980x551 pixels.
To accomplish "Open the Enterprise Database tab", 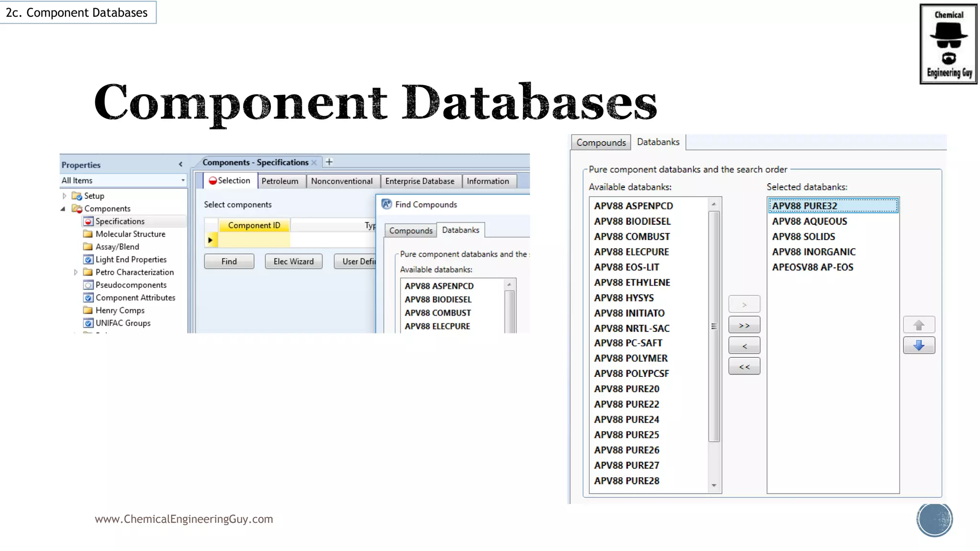I will pyautogui.click(x=420, y=181).
